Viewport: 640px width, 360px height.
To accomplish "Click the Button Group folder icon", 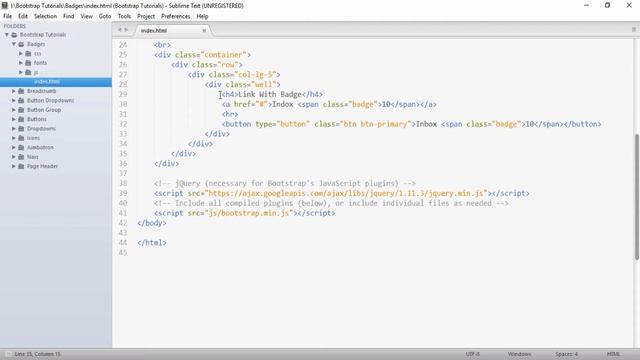I will click(21, 110).
